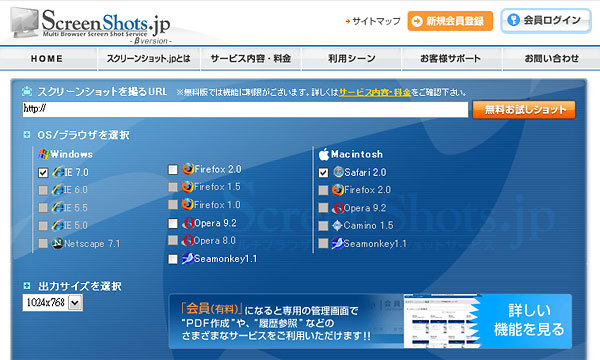Check the Macintosh Opera 9.2 checkbox
The image size is (600, 360).
click(x=323, y=208)
